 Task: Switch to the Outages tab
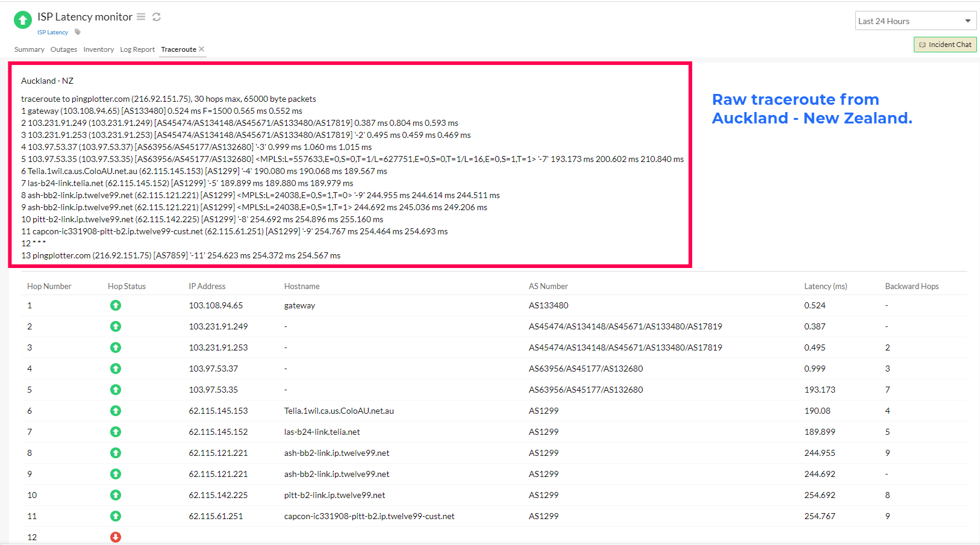coord(63,49)
